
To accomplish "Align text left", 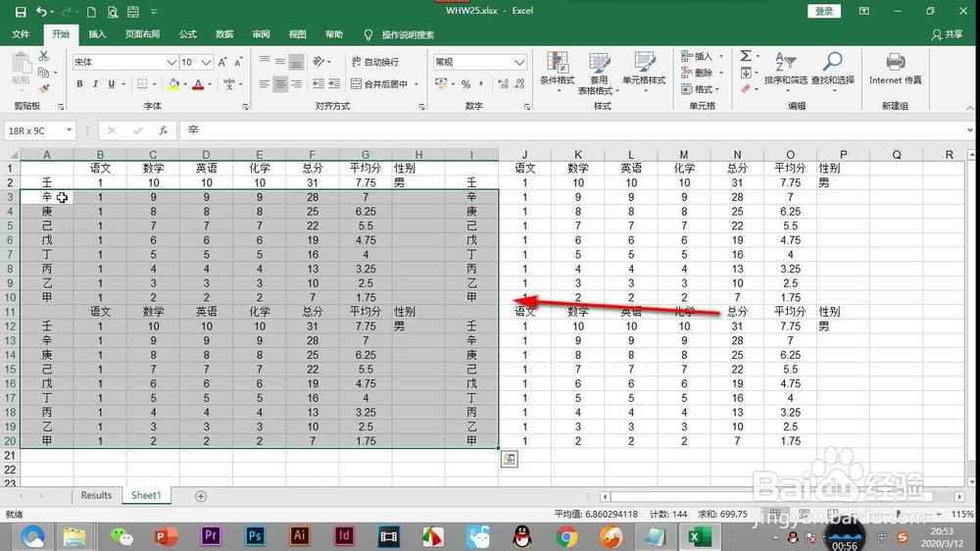I will pyautogui.click(x=265, y=83).
